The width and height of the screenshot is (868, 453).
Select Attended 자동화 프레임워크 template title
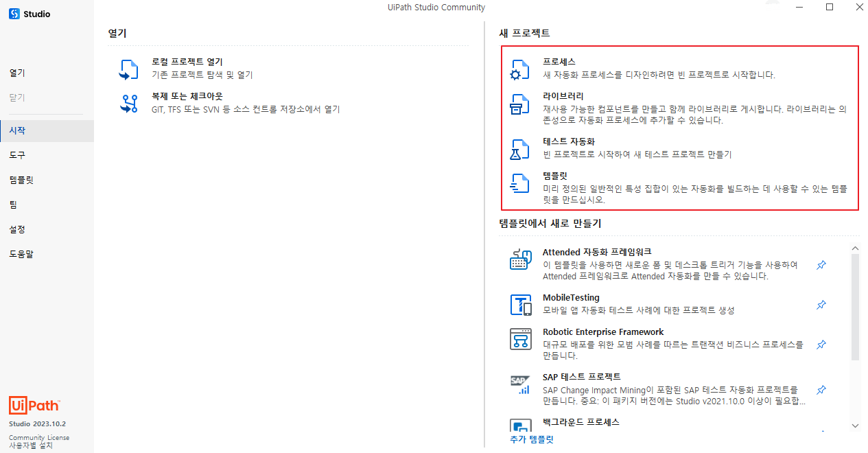[597, 253]
